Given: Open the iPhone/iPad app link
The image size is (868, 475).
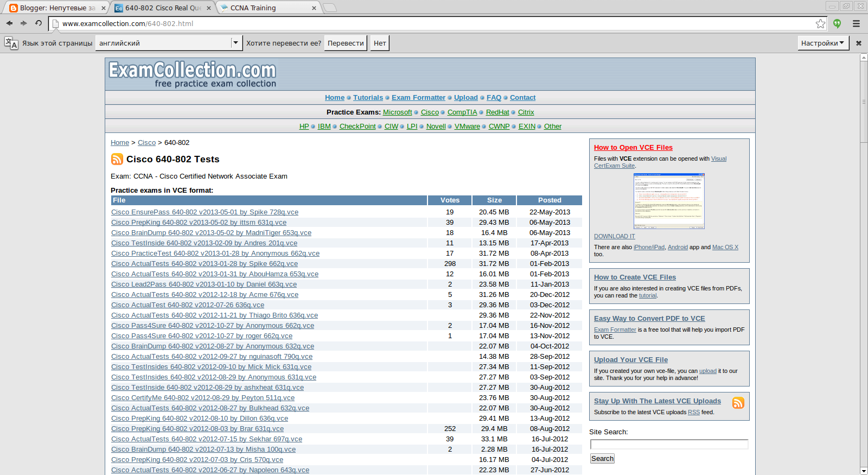Looking at the screenshot, I should click(649, 248).
